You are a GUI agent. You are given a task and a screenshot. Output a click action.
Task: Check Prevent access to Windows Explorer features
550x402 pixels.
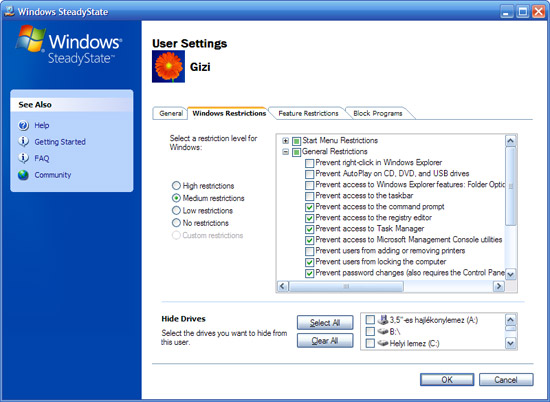pyautogui.click(x=309, y=185)
